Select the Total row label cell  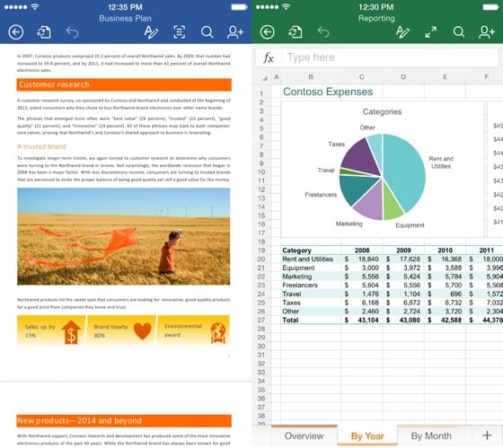tap(311, 320)
